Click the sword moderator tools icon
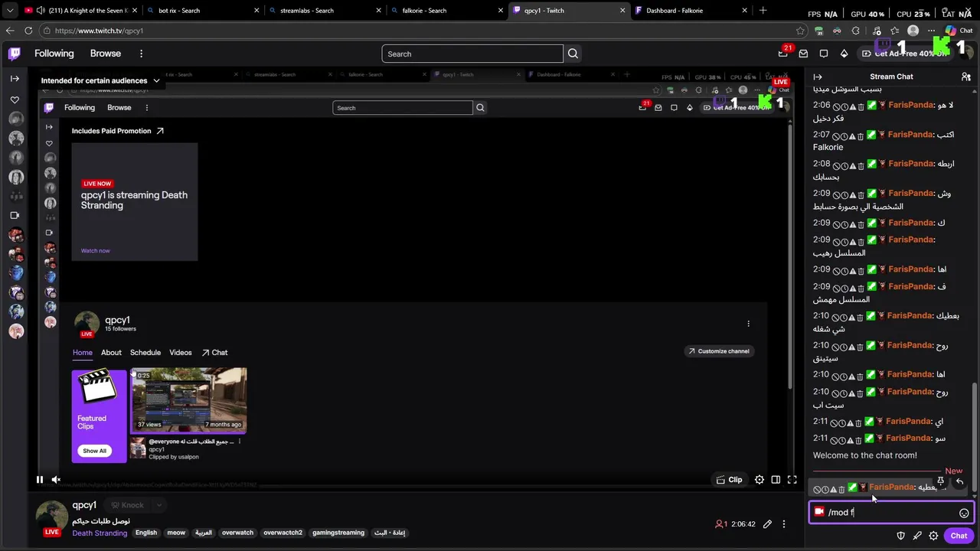The image size is (980, 551). coord(917,536)
